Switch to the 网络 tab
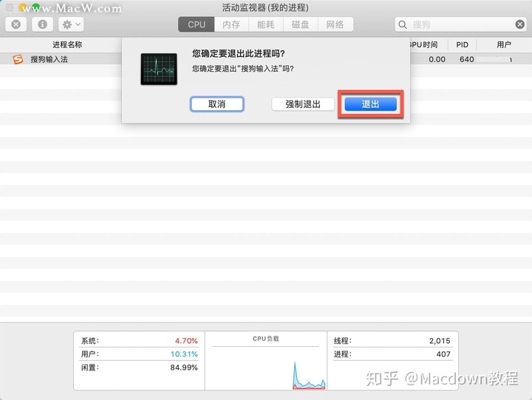 [335, 24]
